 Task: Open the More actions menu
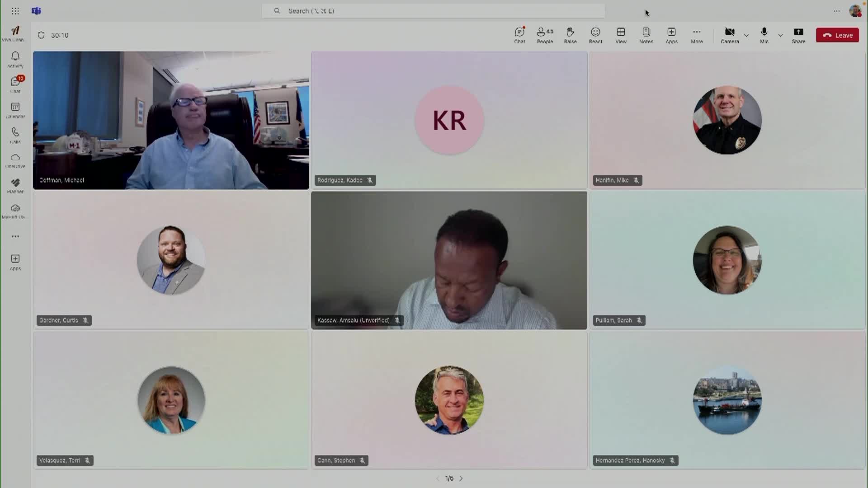[697, 35]
